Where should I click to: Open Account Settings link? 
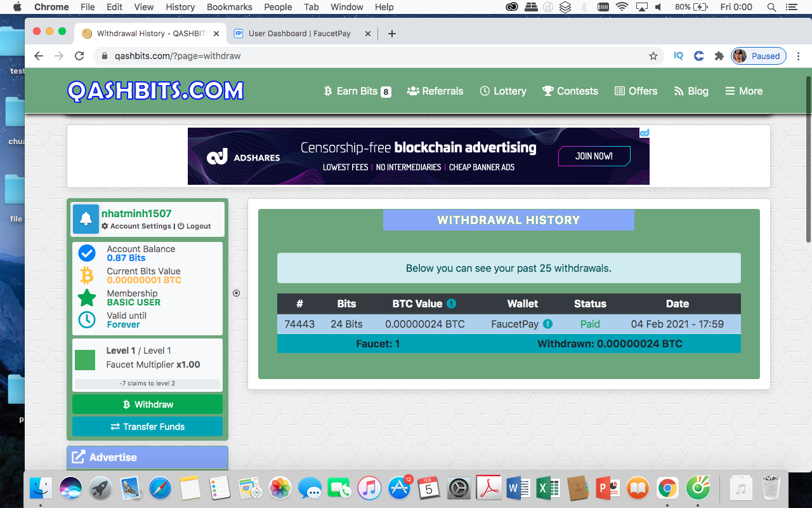pyautogui.click(x=136, y=226)
